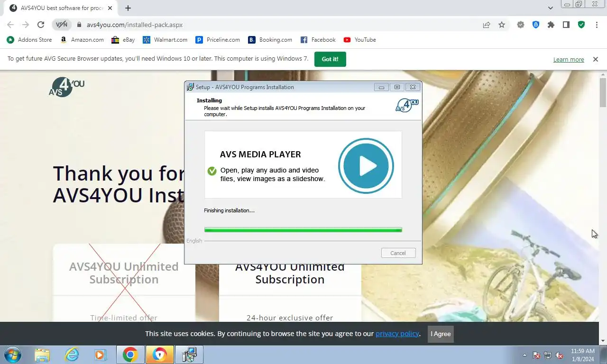This screenshot has width=607, height=364.
Task: Reload the current page
Action: 41,25
